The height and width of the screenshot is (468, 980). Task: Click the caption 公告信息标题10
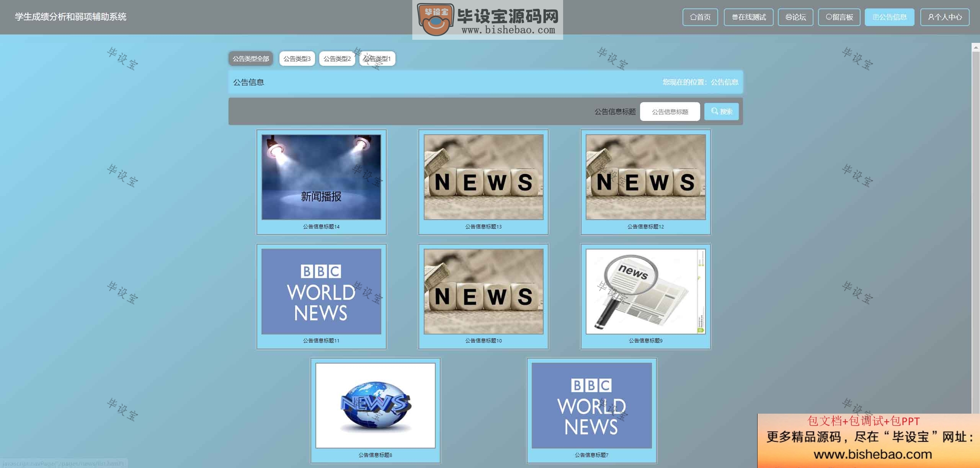483,341
